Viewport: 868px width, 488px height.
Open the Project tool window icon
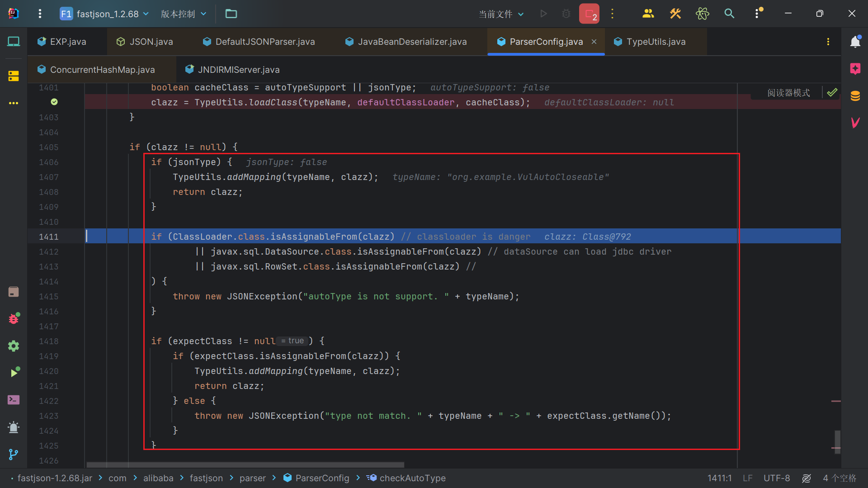click(14, 42)
